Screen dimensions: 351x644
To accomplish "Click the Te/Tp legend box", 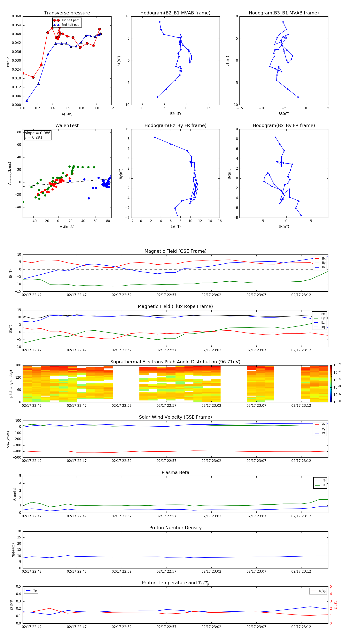I will (318, 591).
